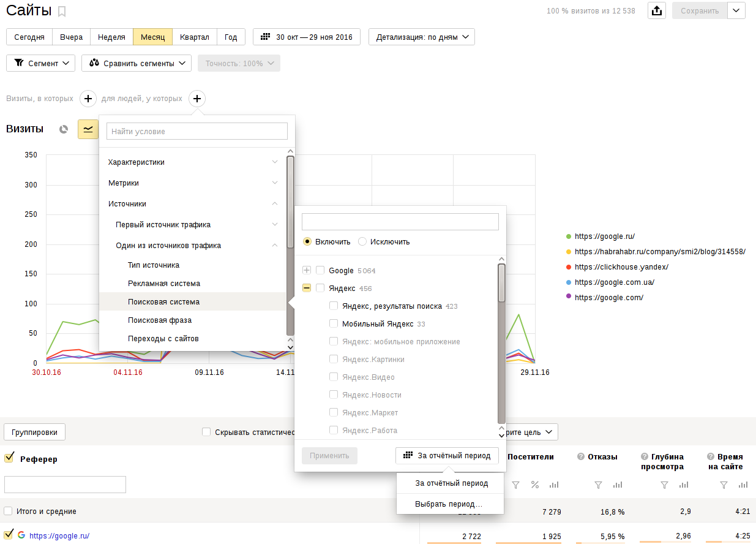Click the Найти условие search field

[196, 131]
